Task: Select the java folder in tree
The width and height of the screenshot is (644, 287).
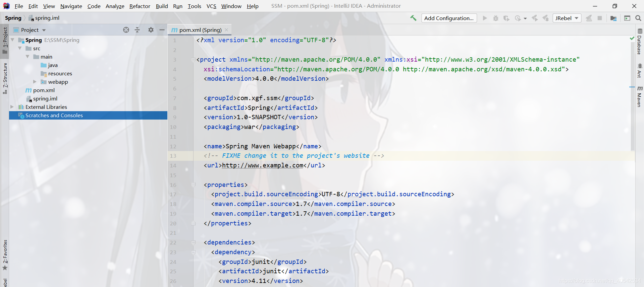Action: (x=49, y=65)
